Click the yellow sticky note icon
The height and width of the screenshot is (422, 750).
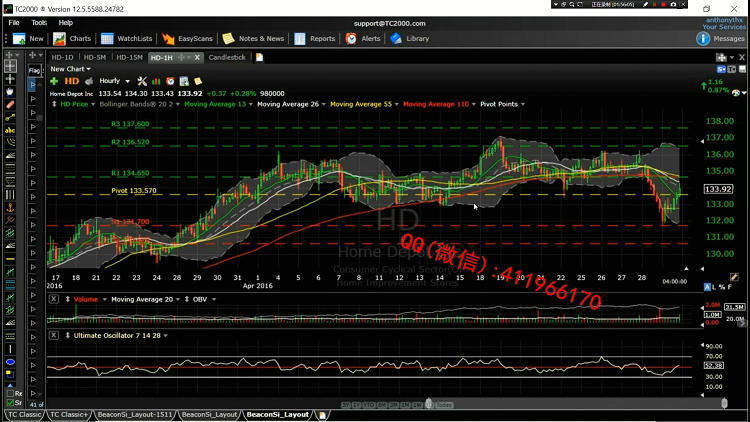coord(198,81)
